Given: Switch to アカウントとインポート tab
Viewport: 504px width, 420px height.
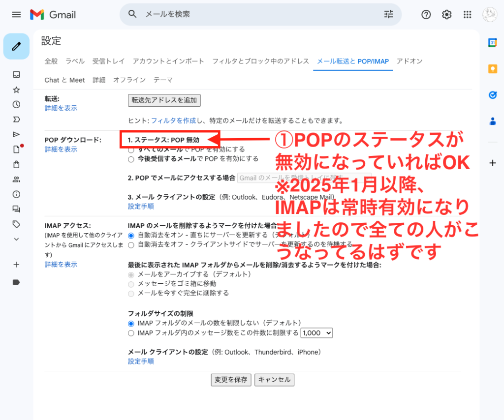Looking at the screenshot, I should coord(168,61).
